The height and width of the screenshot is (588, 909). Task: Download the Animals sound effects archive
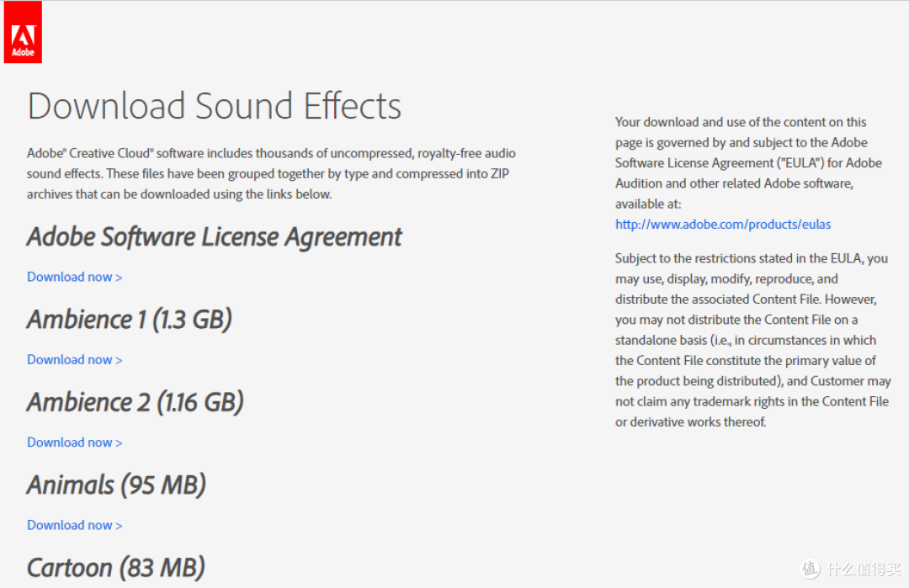[70, 525]
